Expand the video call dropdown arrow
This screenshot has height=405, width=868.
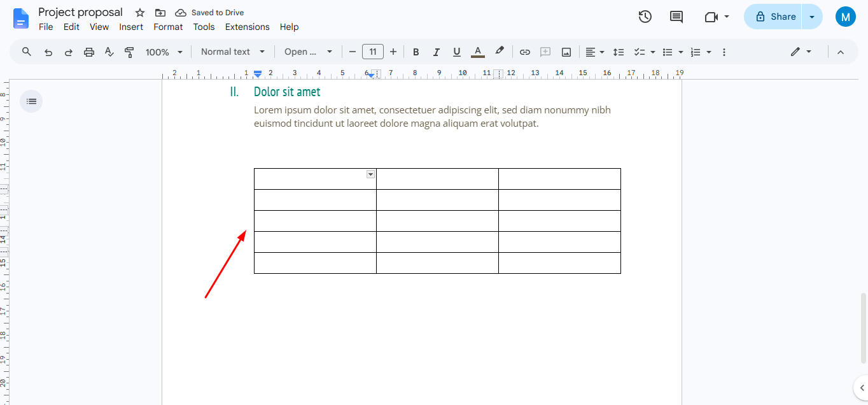coord(727,17)
